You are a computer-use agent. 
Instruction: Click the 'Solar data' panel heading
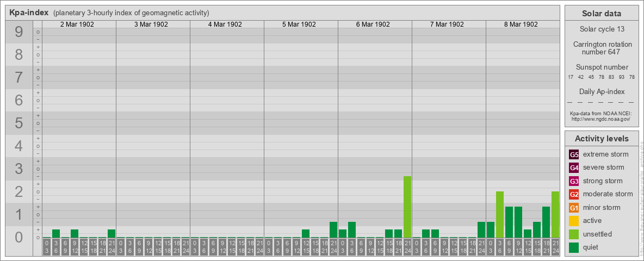[x=602, y=14]
